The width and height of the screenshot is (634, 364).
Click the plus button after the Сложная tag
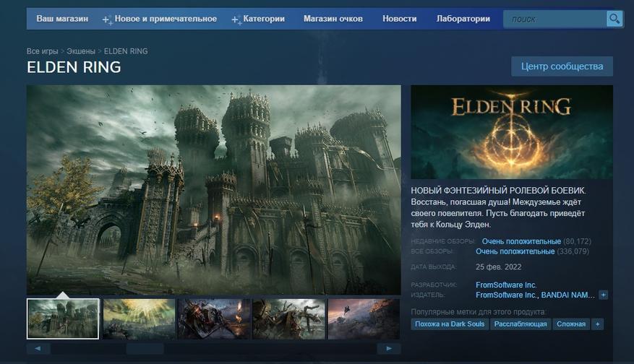click(597, 324)
